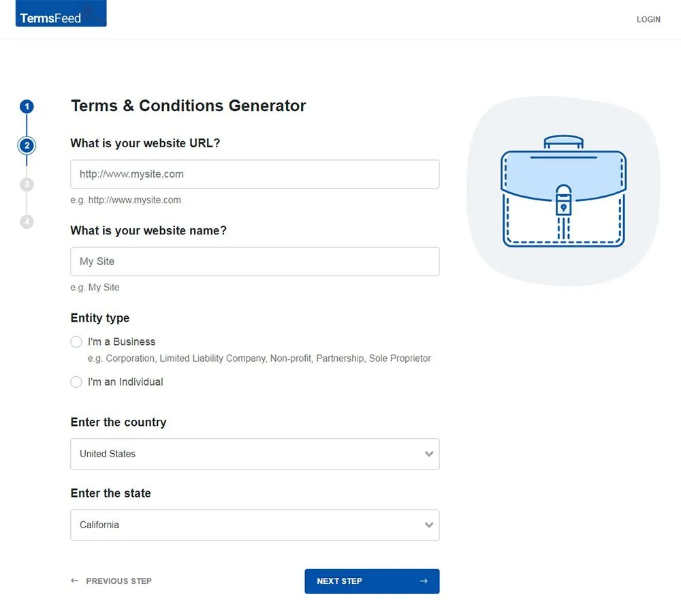Click the briefcase illustration
The width and height of the screenshot is (681, 616).
tap(563, 191)
